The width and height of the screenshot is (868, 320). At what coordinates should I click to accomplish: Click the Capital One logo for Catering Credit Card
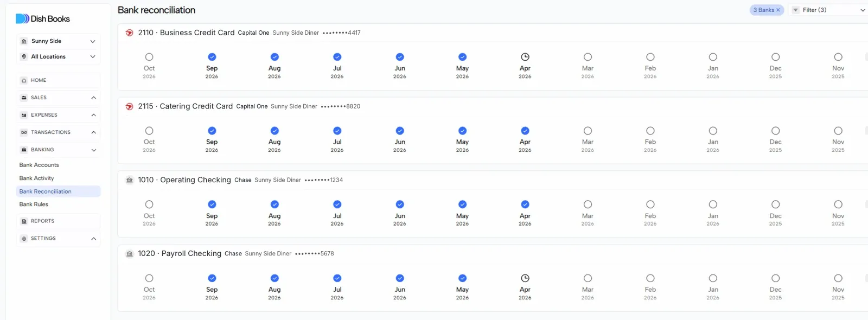click(x=130, y=106)
